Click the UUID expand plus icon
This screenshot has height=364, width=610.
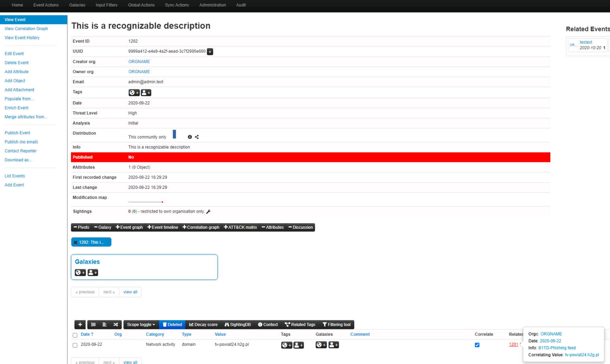[210, 51]
